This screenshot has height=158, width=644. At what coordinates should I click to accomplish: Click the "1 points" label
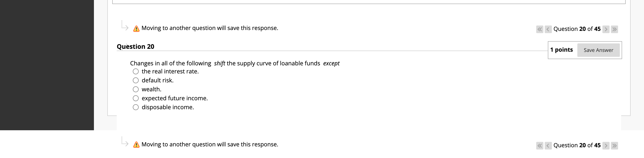562,50
